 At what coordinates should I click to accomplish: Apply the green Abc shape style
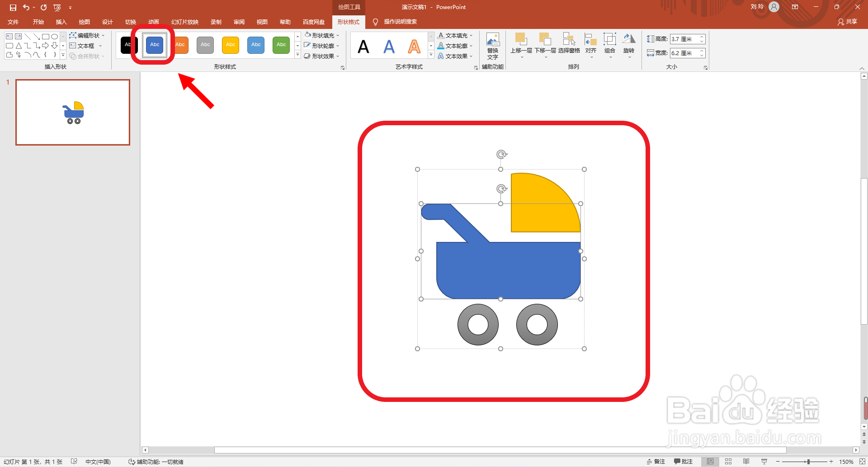coord(281,45)
